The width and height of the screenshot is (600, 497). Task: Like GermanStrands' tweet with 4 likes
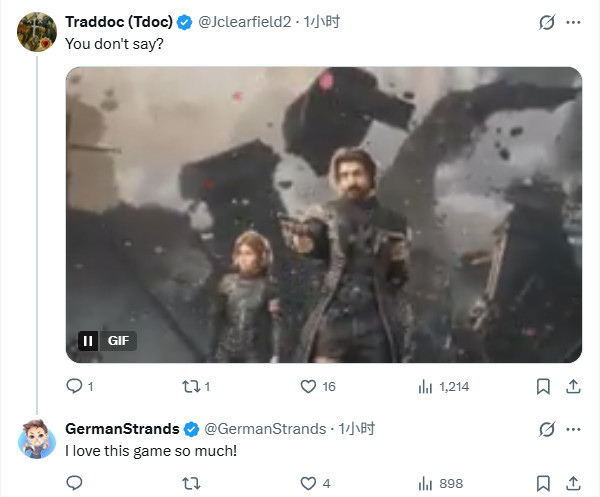coord(309,483)
